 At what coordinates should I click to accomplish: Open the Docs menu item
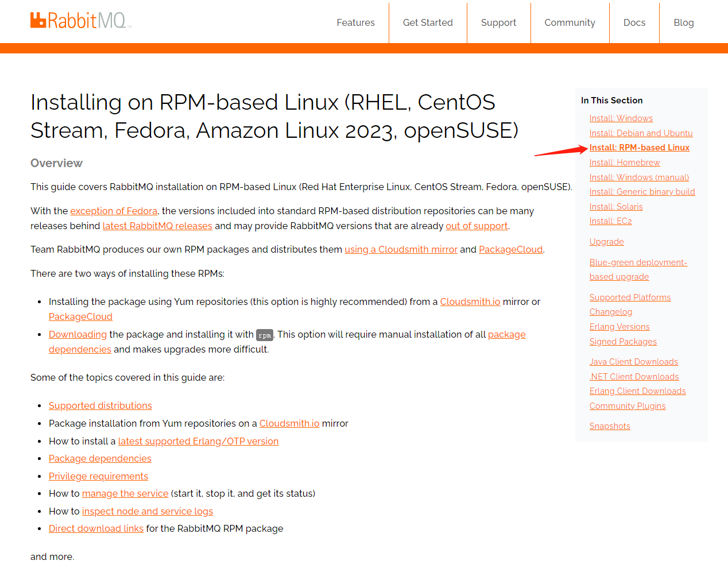pyautogui.click(x=634, y=22)
